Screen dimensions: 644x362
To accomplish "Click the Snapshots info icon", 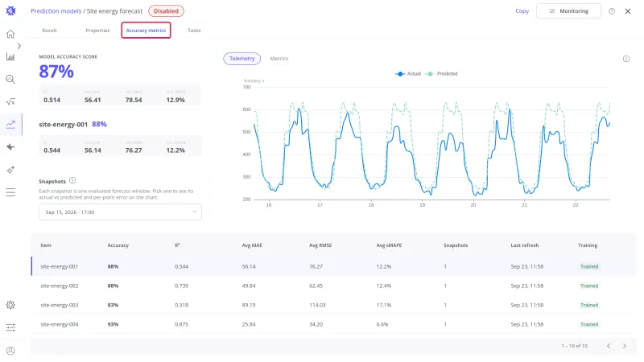I will click(72, 180).
